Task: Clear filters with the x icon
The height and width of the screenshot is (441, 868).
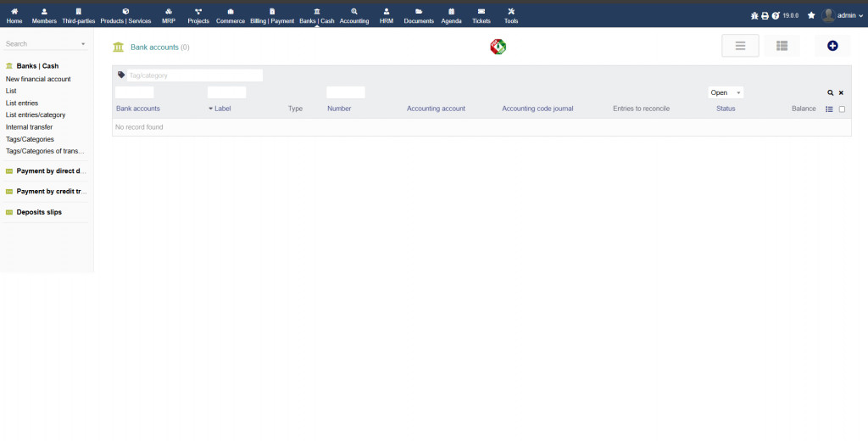Action: [841, 93]
